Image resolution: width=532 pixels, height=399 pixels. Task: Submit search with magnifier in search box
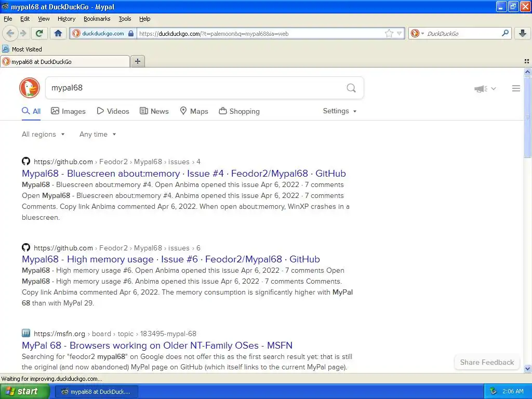point(351,88)
